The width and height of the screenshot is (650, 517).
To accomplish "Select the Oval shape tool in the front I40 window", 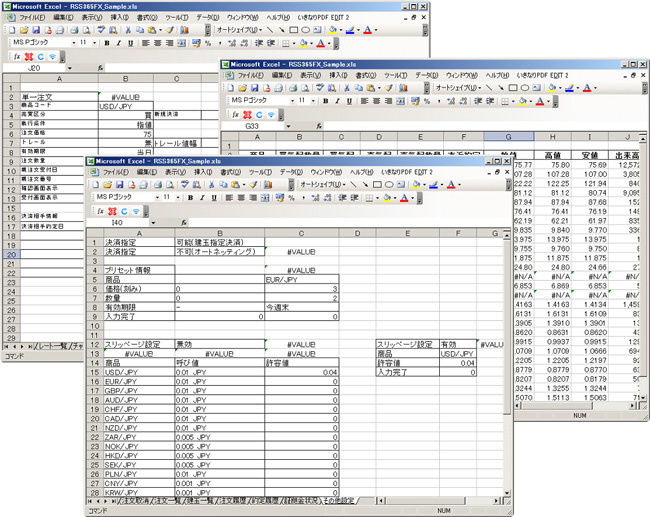I will (389, 184).
